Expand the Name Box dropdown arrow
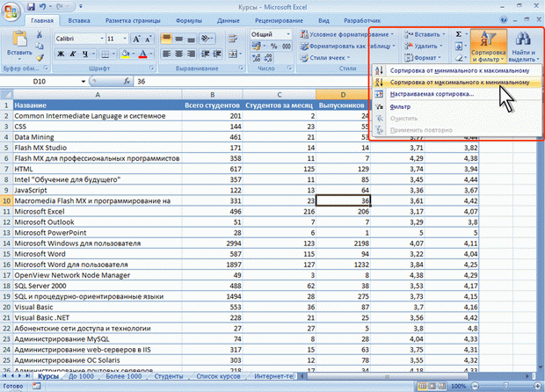This screenshot has width=545, height=392. tap(84, 82)
